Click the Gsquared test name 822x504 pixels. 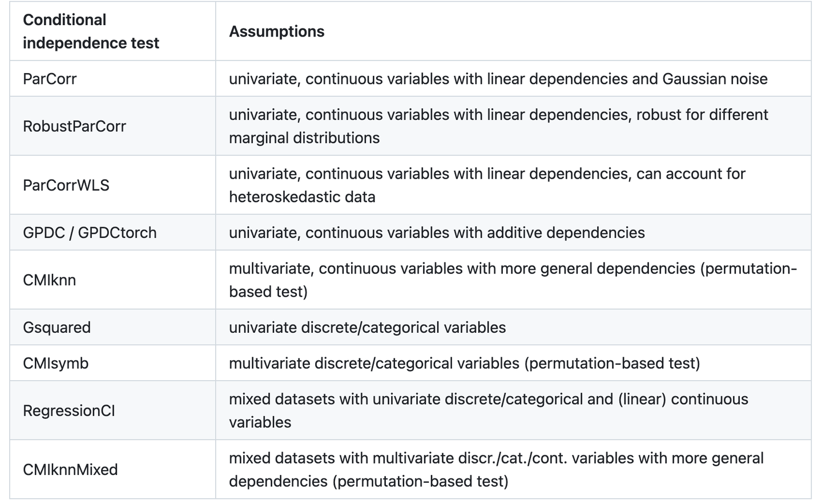click(57, 327)
